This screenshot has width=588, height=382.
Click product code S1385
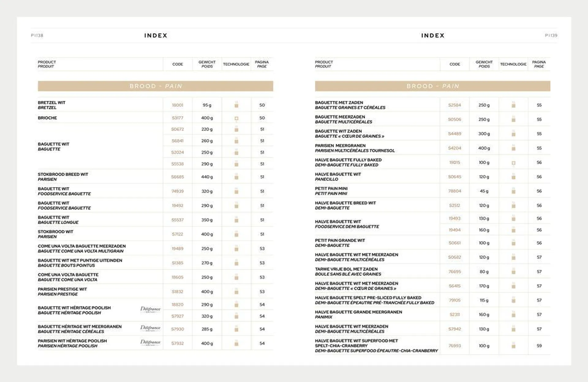(x=178, y=263)
